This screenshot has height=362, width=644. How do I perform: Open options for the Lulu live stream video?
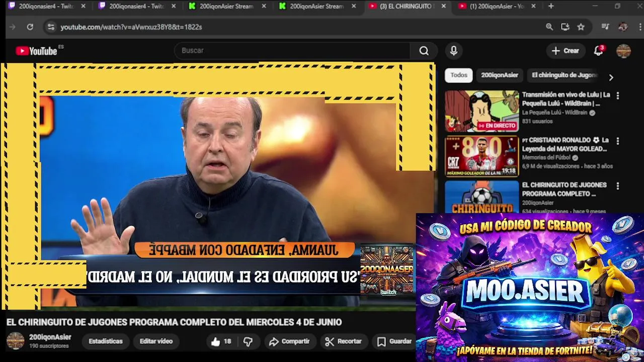click(x=618, y=96)
